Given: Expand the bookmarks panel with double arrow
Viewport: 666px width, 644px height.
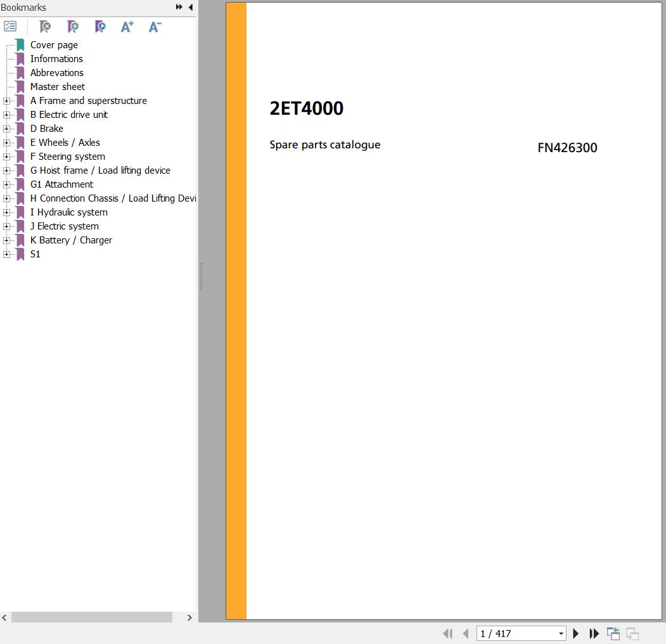Looking at the screenshot, I should (179, 7).
